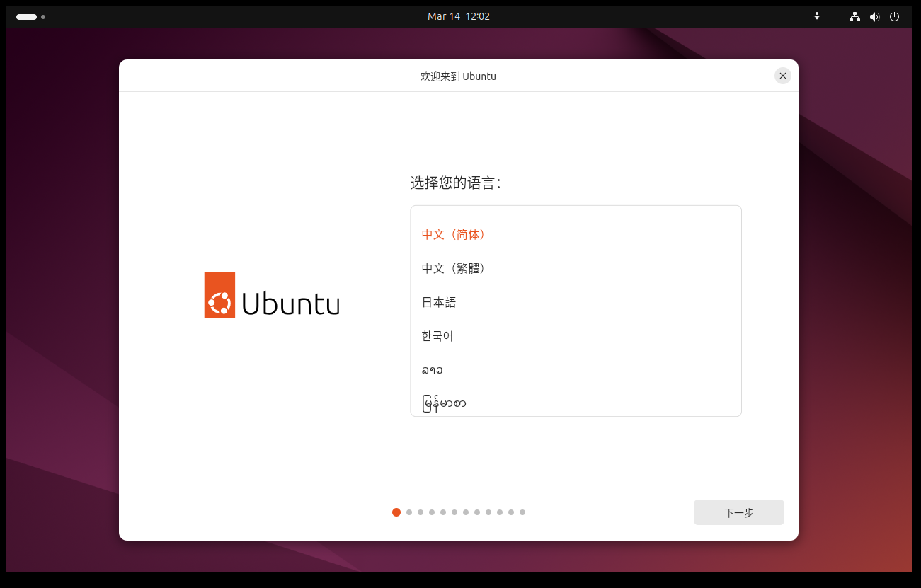This screenshot has width=921, height=588.
Task: Click the 选择您的语言 heading
Action: coord(455,183)
